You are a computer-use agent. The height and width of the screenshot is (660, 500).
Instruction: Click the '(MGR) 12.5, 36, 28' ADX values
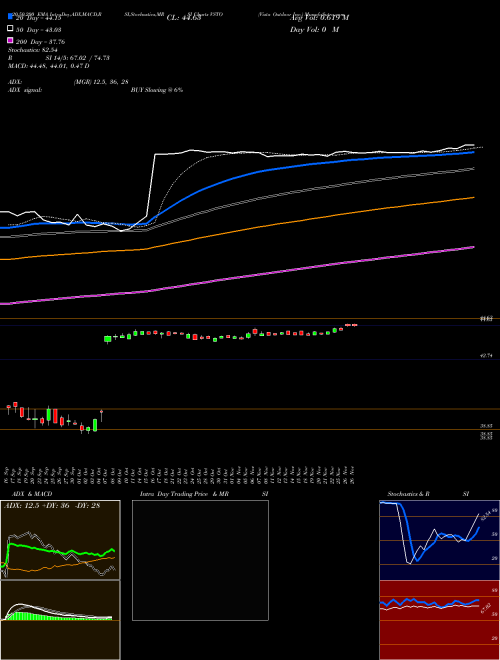101,82
